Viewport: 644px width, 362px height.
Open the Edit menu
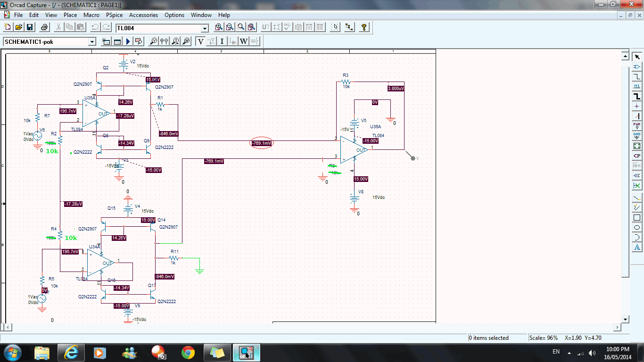point(34,15)
